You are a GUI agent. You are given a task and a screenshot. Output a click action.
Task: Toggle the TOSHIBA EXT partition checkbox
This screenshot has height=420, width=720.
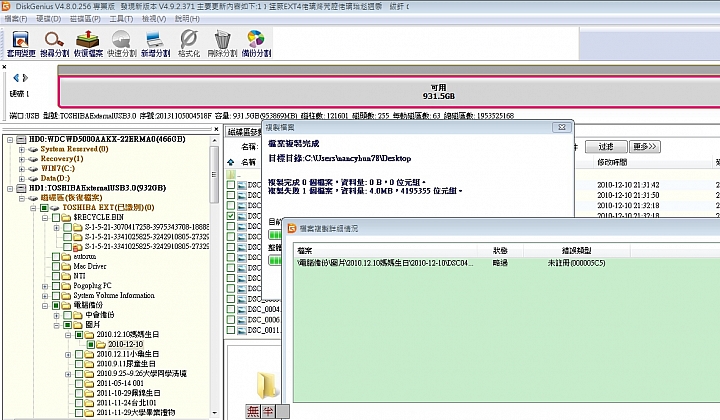point(44,207)
